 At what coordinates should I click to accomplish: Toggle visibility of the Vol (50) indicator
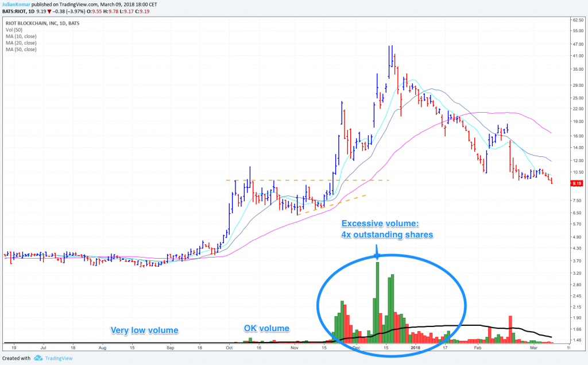tap(14, 29)
